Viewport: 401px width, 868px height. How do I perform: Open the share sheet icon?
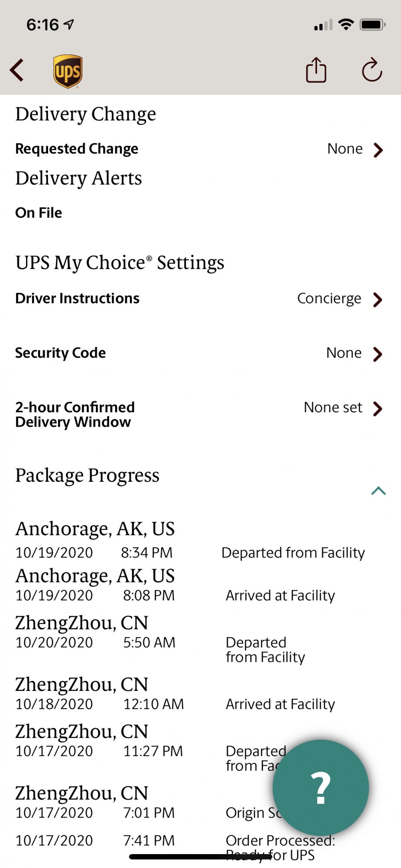click(x=316, y=70)
